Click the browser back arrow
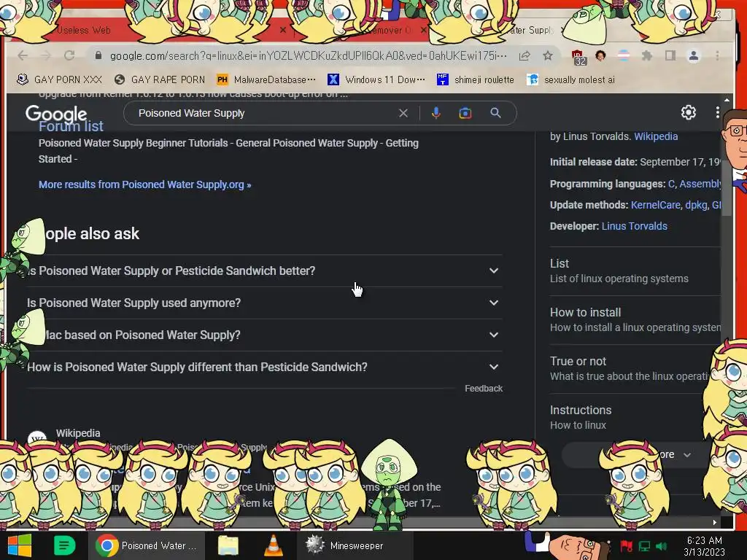Viewport: 747px width, 560px height. tap(22, 55)
